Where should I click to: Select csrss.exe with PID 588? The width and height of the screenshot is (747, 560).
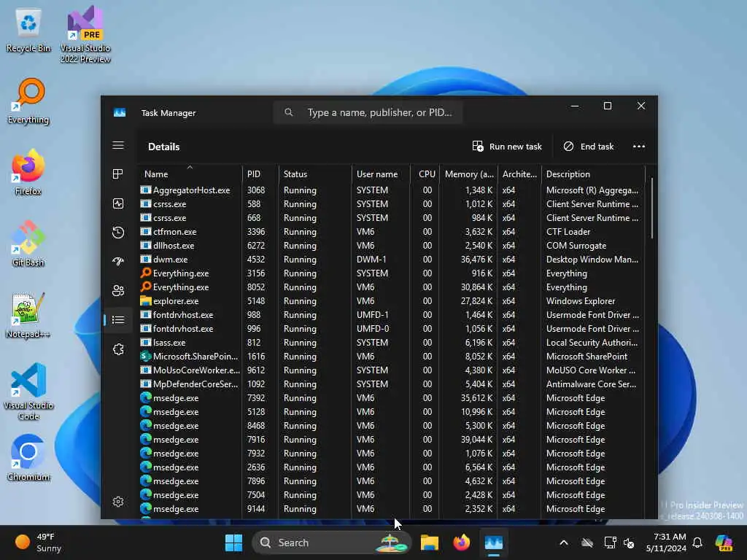tap(392, 204)
